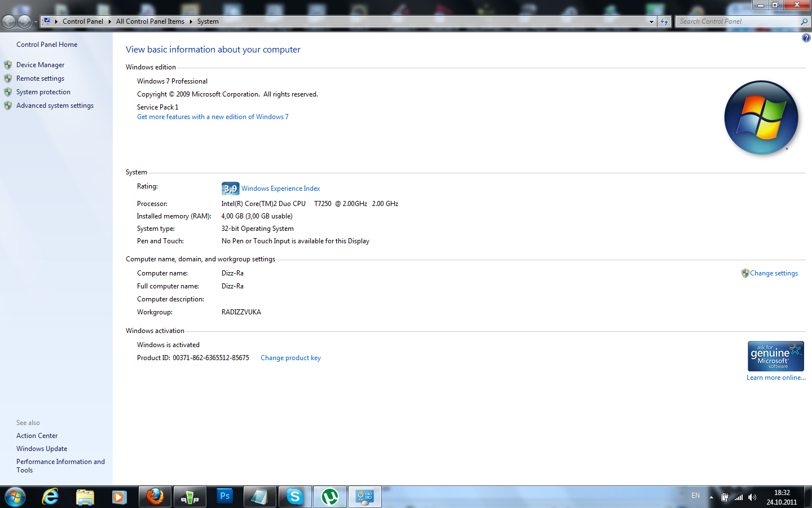This screenshot has height=508, width=812.
Task: Expand the breadcrumb arrow before Control Panel
Action: pyautogui.click(x=56, y=21)
